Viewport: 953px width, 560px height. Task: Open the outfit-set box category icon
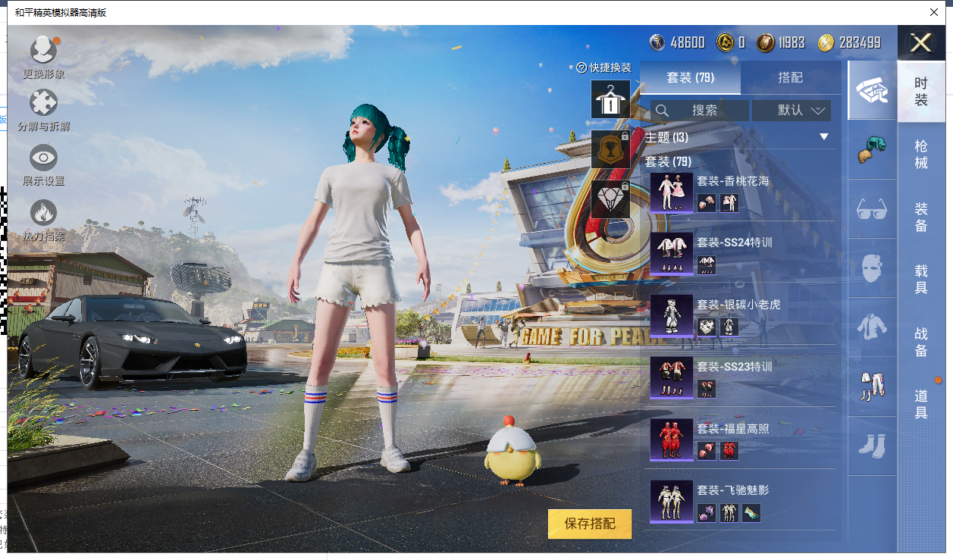click(872, 91)
